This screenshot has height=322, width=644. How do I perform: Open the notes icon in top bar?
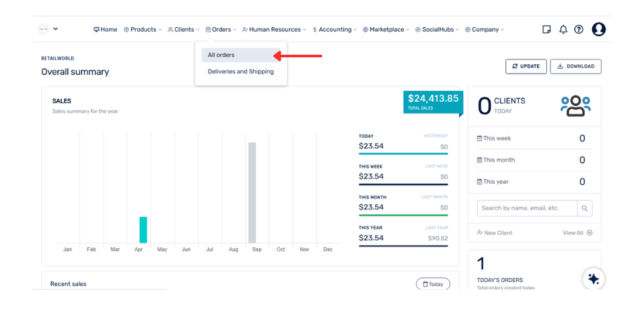click(x=547, y=30)
